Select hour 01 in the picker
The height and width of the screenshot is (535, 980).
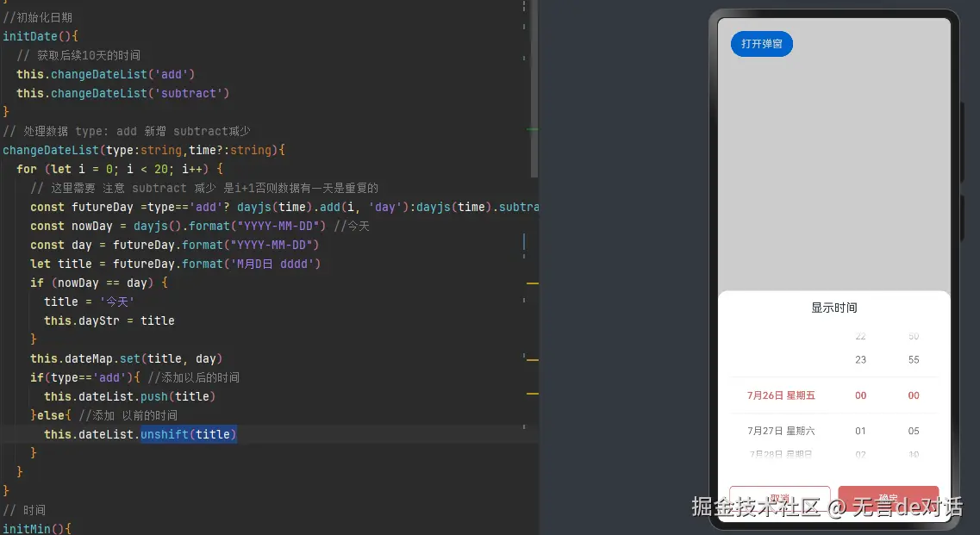[861, 431]
